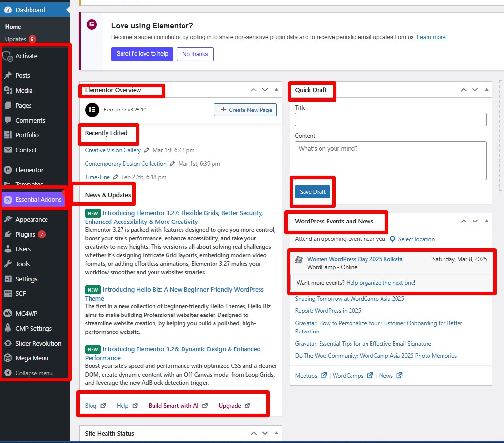Image resolution: width=504 pixels, height=443 pixels.
Task: Open the Women WordPress Day 2025 Kolkata link
Action: (x=355, y=259)
